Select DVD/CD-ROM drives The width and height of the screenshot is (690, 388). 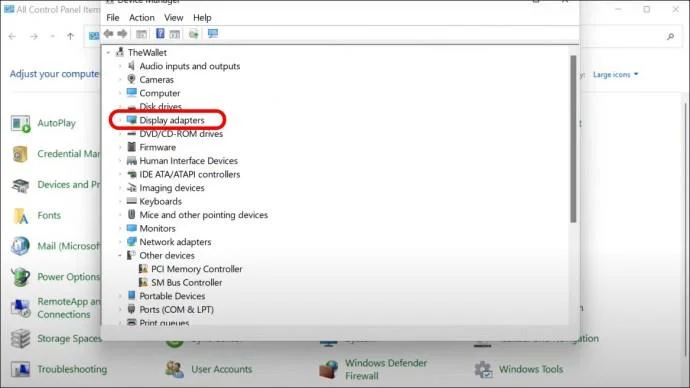(181, 134)
